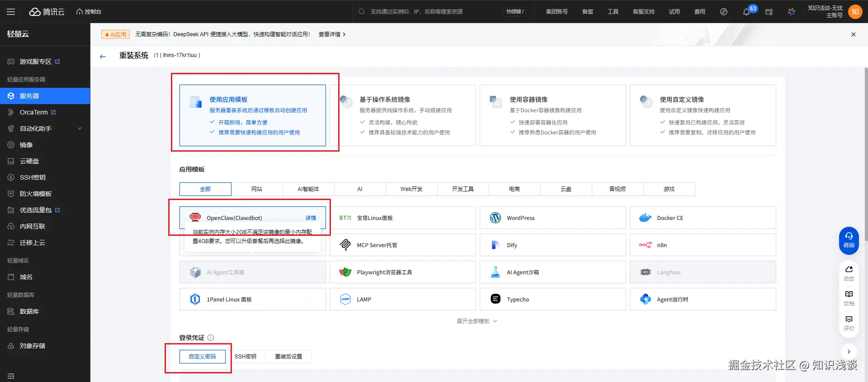Open the 工具 menu item
This screenshot has height=382, width=868.
(x=613, y=12)
